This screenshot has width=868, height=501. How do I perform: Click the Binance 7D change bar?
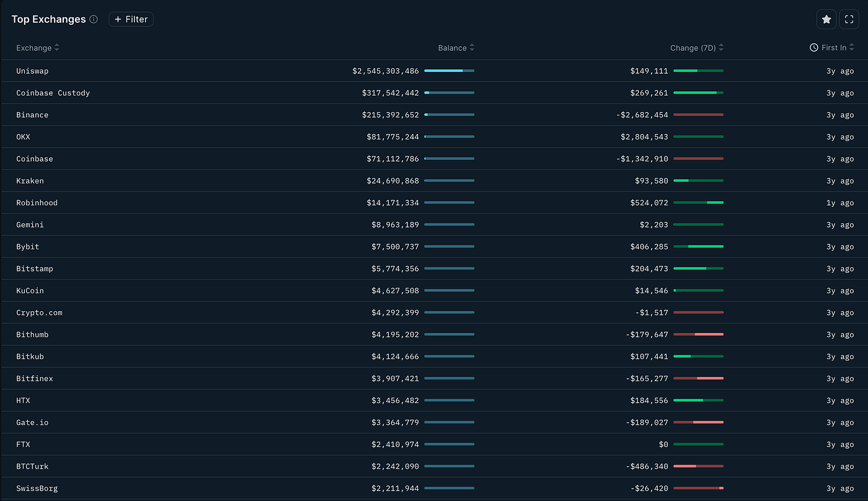coord(699,115)
